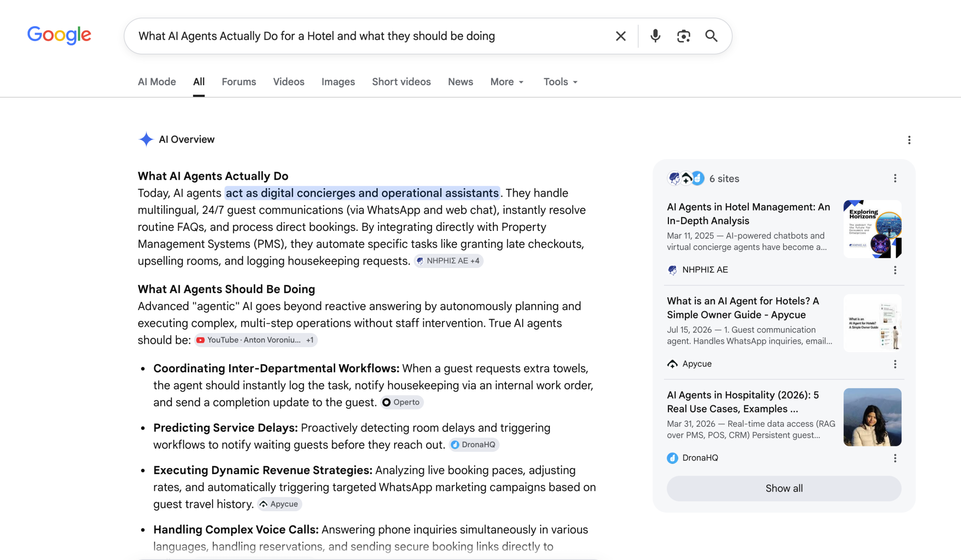
Task: Click the 6 sites label
Action: pos(724,179)
